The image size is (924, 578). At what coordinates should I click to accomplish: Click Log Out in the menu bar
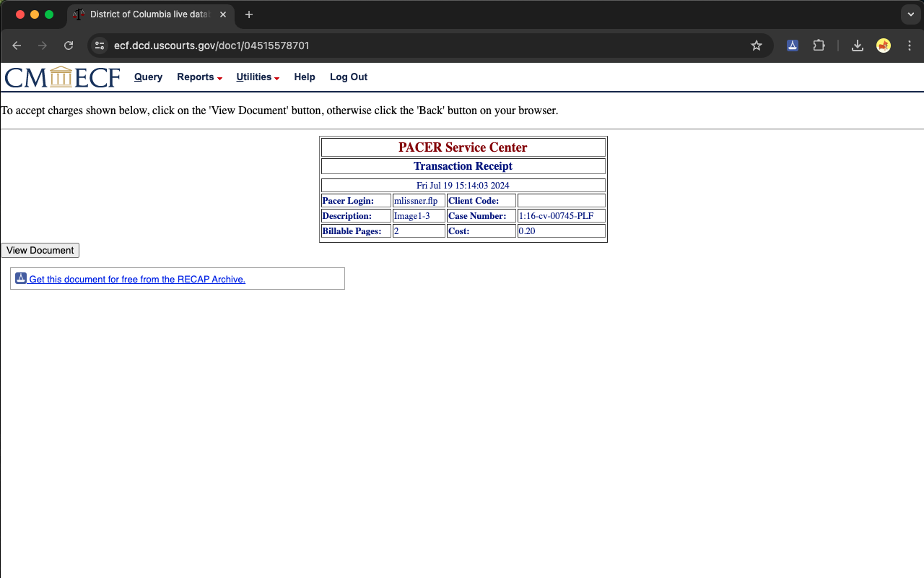[x=349, y=77]
